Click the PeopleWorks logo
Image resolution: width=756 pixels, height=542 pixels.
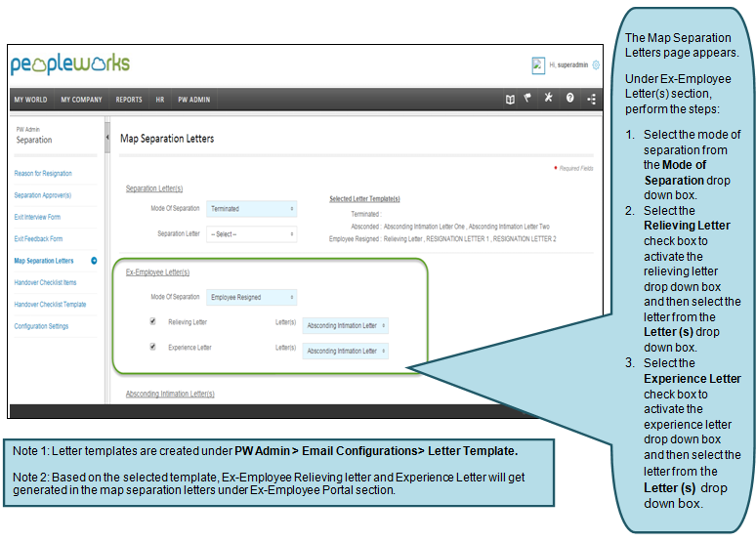69,64
